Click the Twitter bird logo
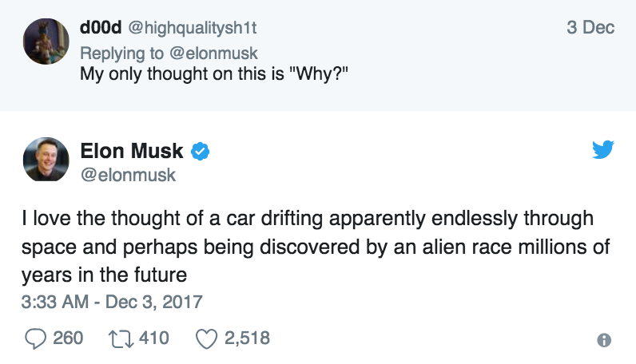 [602, 150]
